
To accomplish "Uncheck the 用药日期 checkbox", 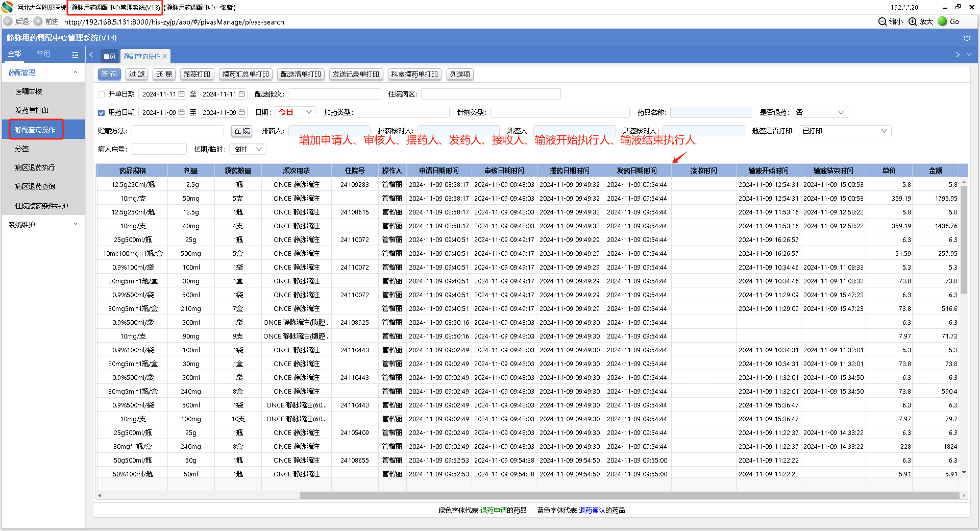I will [x=101, y=112].
